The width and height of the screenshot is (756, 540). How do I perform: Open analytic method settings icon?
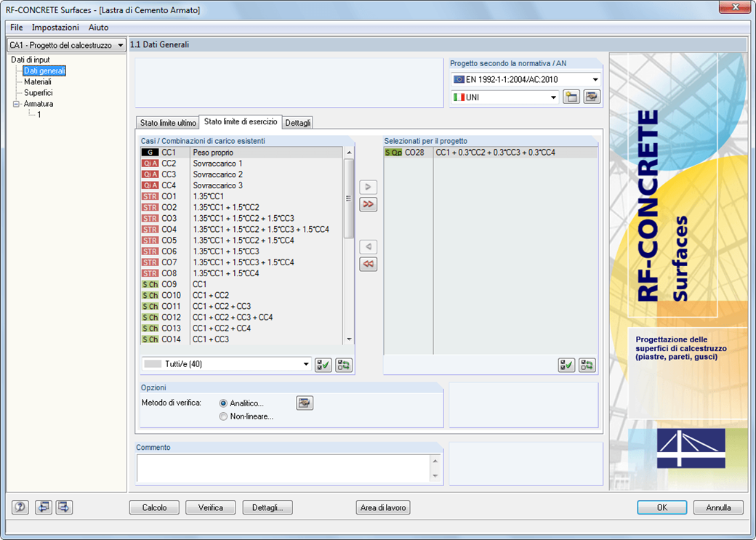[305, 403]
